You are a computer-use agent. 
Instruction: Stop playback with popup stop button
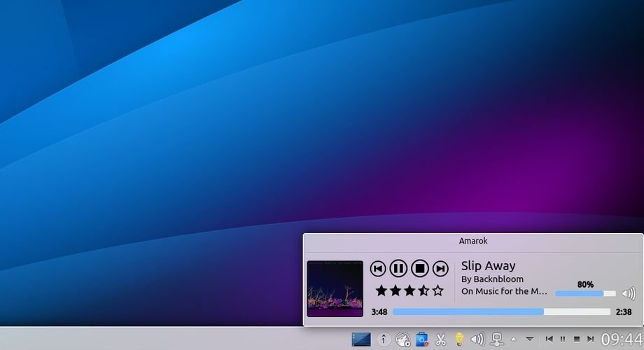pyautogui.click(x=419, y=268)
